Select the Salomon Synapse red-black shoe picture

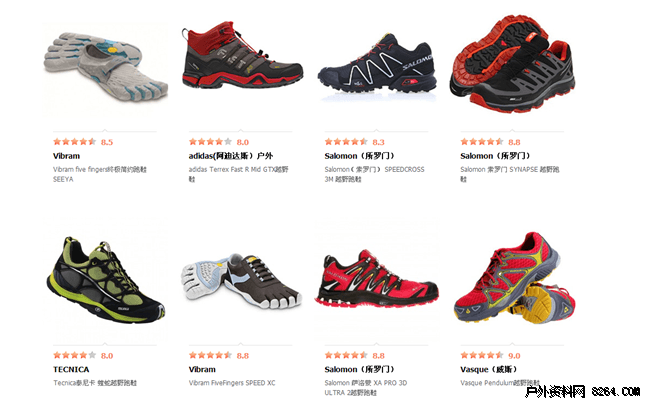(x=512, y=63)
